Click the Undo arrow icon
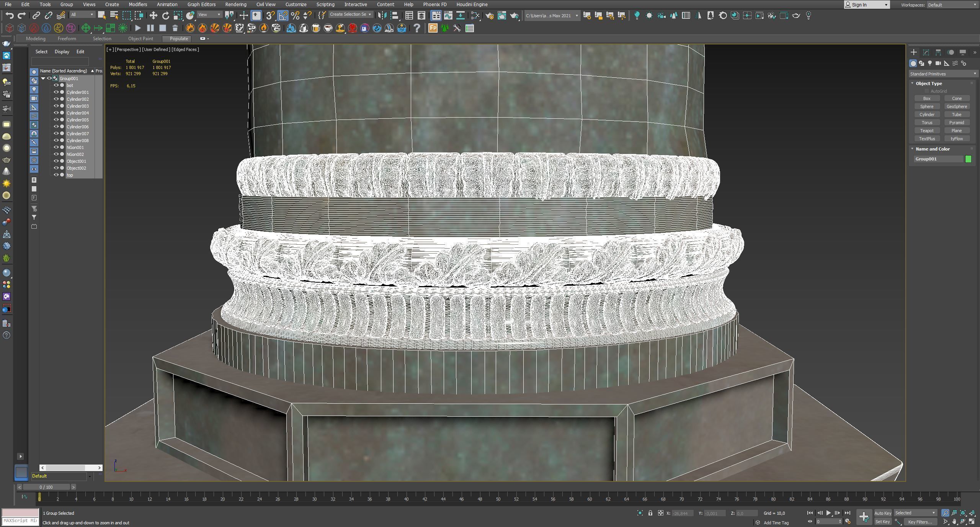Viewport: 980px width, 527px height. point(10,15)
